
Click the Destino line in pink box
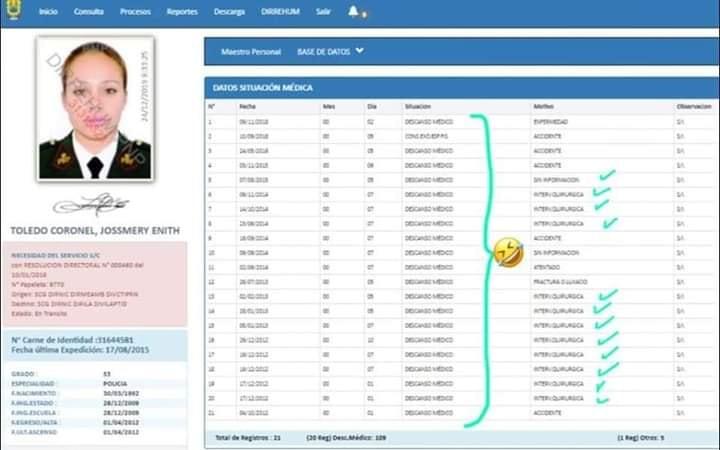click(69, 304)
